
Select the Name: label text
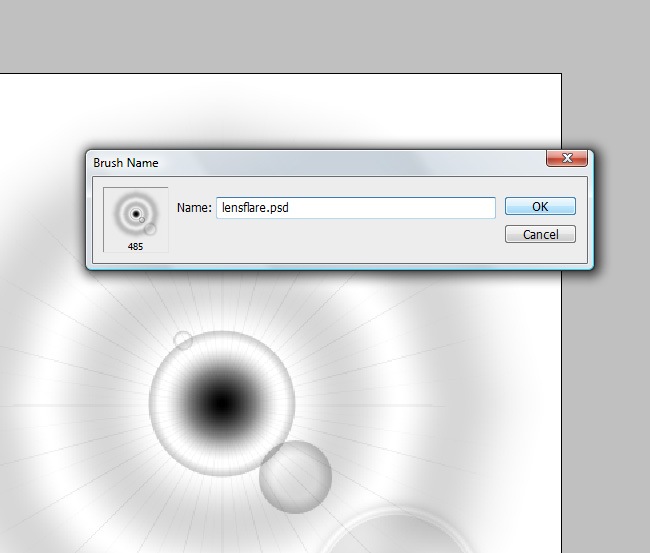pyautogui.click(x=194, y=208)
